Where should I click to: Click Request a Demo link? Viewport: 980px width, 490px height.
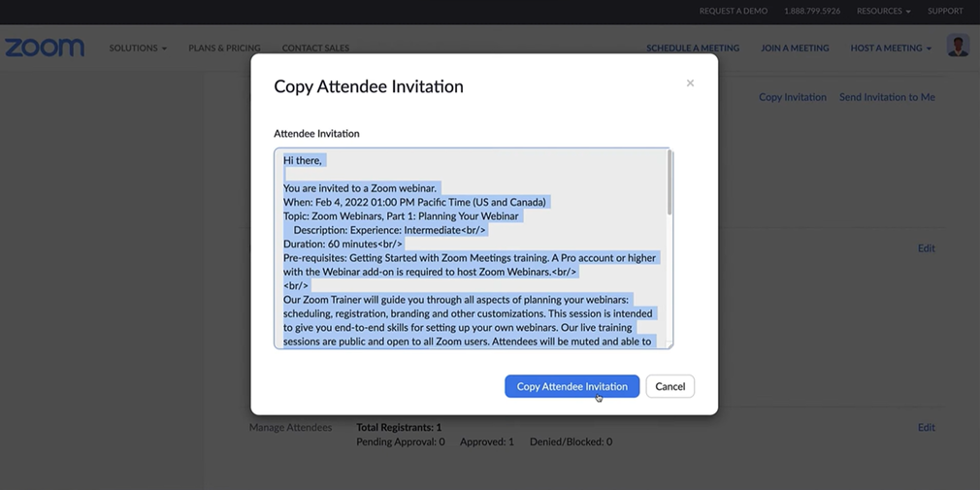734,11
